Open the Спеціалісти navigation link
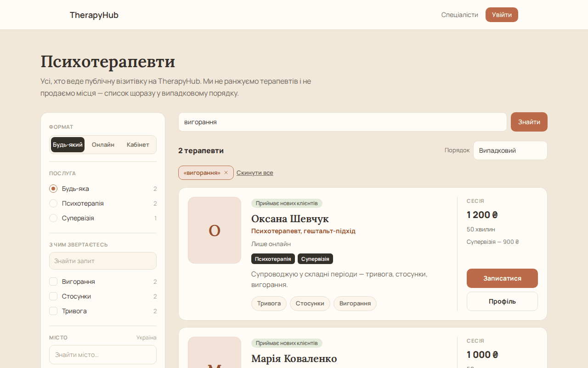The width and height of the screenshot is (588, 368). [460, 15]
